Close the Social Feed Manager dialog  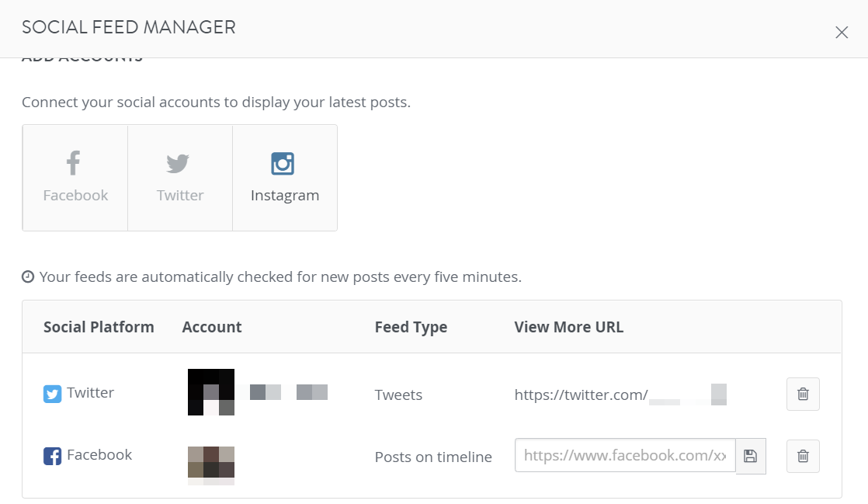(x=842, y=32)
